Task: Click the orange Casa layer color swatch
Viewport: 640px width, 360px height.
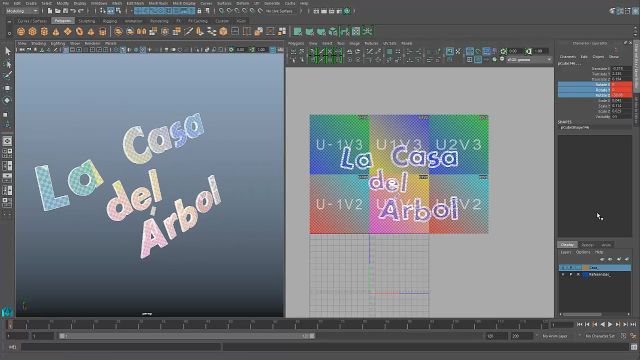Action: [x=586, y=268]
